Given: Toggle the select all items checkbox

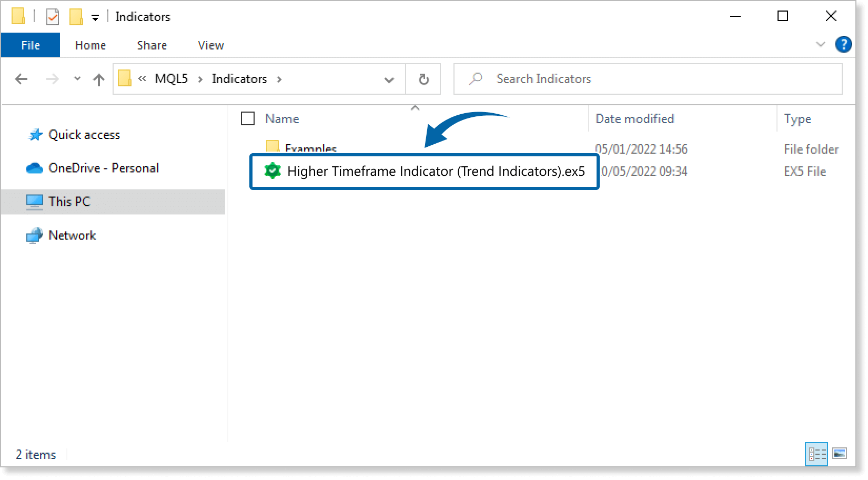Looking at the screenshot, I should point(248,119).
